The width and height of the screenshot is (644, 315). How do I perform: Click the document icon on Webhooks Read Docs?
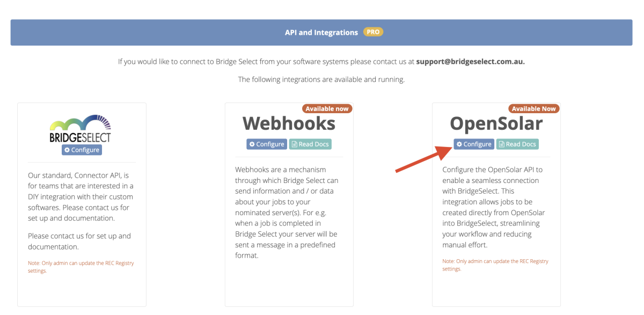coord(295,144)
